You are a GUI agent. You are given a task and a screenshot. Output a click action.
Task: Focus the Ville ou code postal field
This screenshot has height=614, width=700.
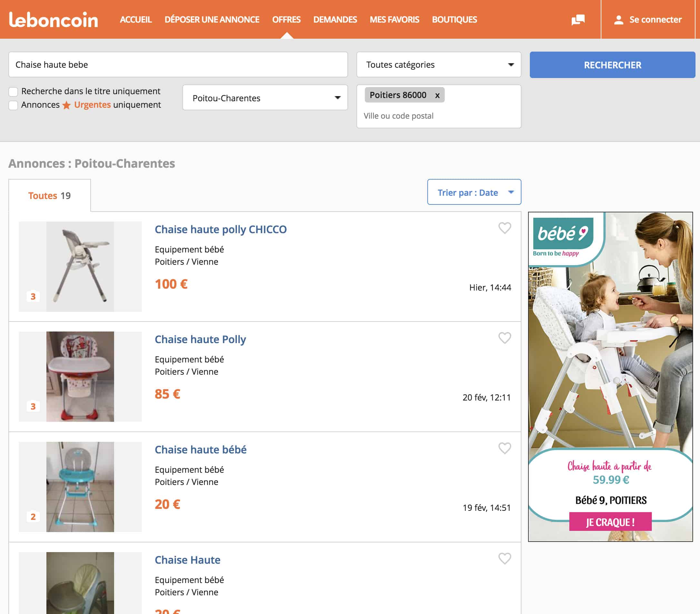pyautogui.click(x=438, y=116)
